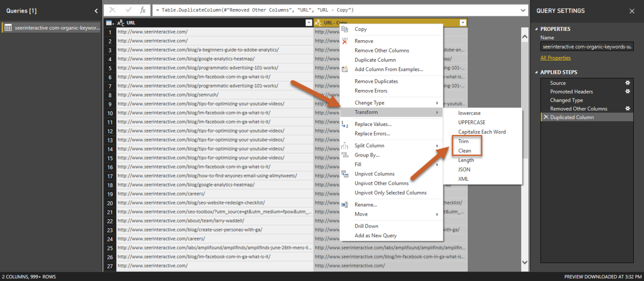This screenshot has height=281, width=644.
Task: Collapse the Applied Steps section
Action: click(x=537, y=72)
